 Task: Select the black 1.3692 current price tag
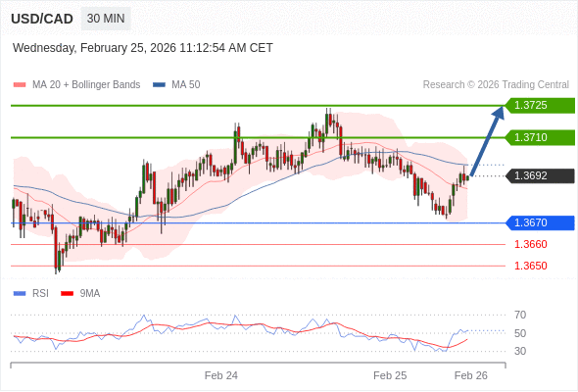click(540, 175)
